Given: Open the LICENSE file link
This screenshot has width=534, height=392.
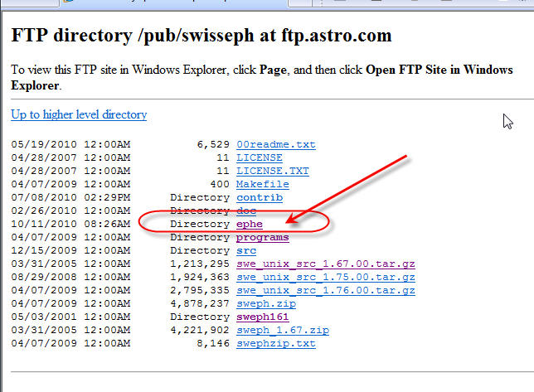Looking at the screenshot, I should click(259, 157).
